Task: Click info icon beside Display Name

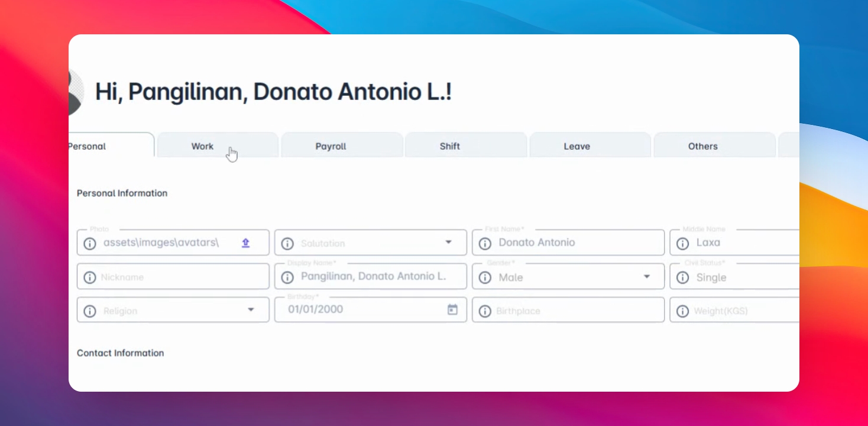Action: (x=287, y=277)
